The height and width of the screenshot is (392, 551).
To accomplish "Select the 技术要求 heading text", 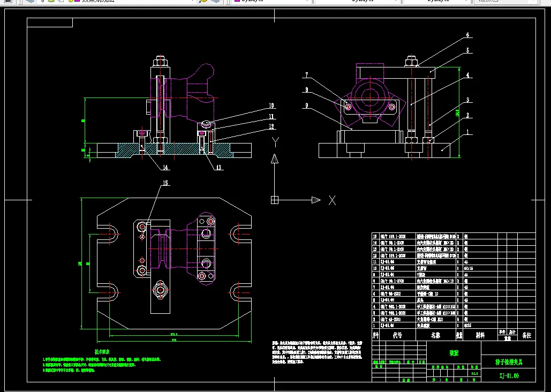I will pos(102,352).
